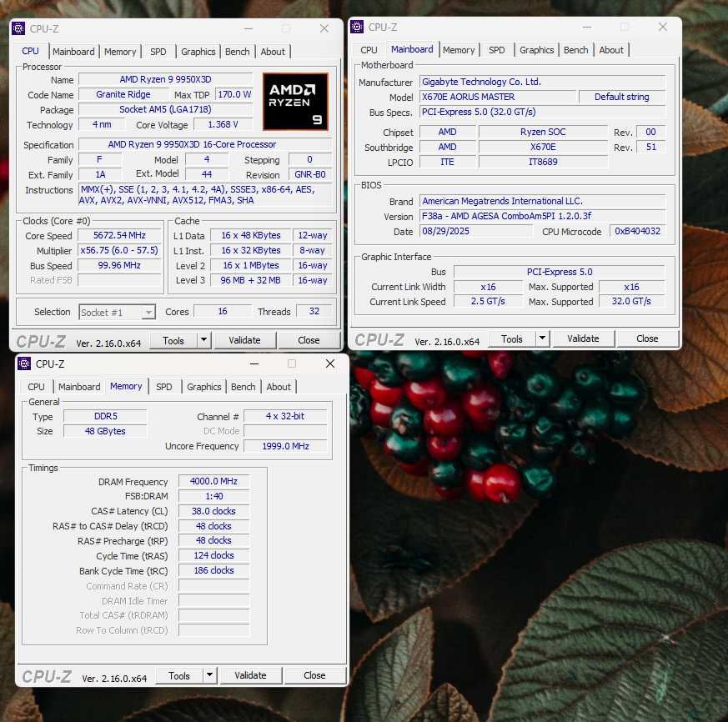Click the Current Link Speed value 2.5 GT/s
Viewport: 728px width, 722px height.
[x=488, y=301]
